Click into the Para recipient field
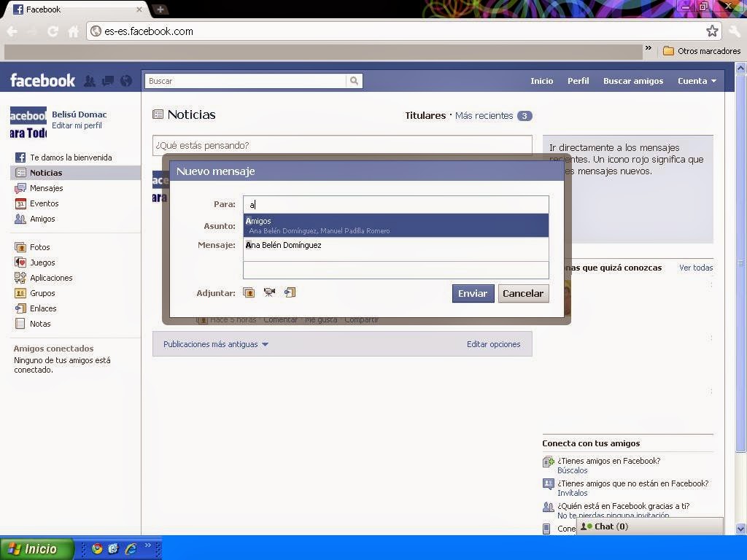Viewport: 747px width, 560px height. (396, 205)
